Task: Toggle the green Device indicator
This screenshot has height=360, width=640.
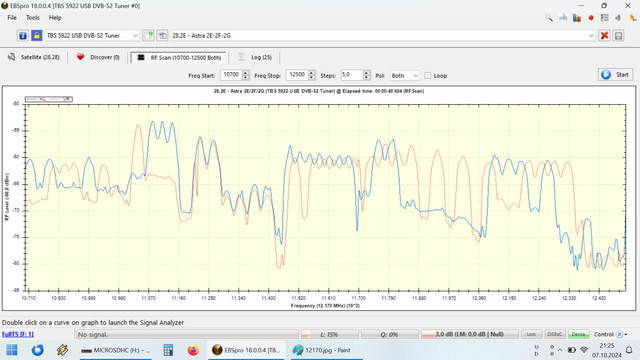Action: pos(578,334)
